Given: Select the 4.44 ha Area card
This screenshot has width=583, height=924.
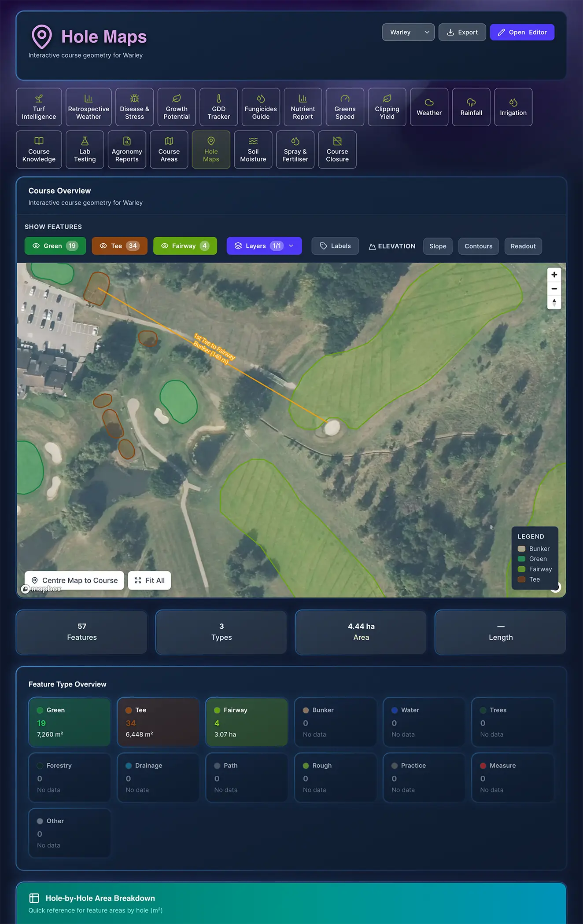Looking at the screenshot, I should click(361, 632).
